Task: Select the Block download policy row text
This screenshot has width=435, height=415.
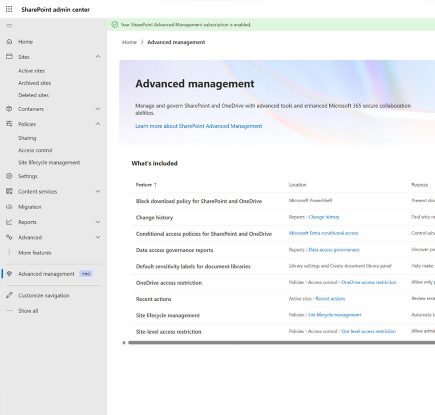Action: pos(199,201)
